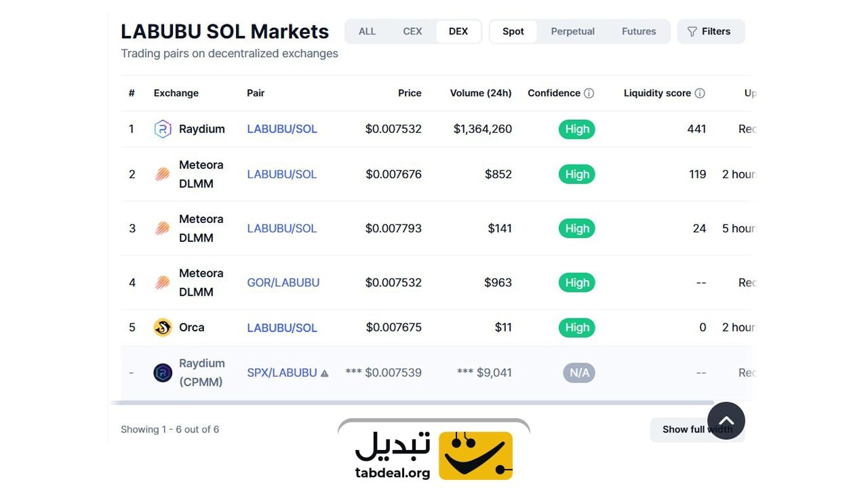Click the $0.007675 price value

pyautogui.click(x=393, y=327)
